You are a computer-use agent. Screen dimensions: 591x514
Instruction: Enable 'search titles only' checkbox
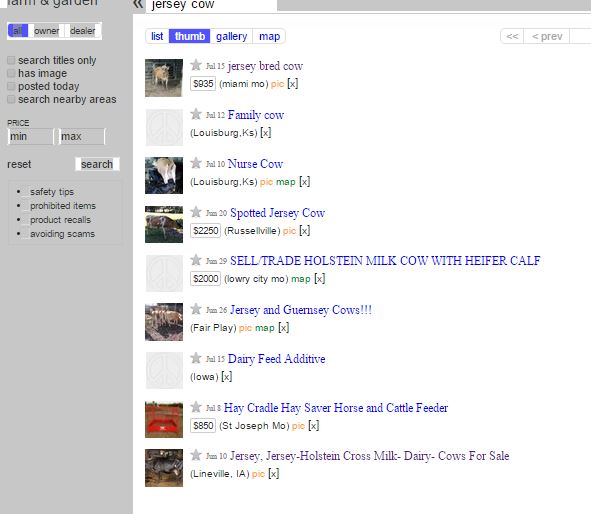coord(11,60)
